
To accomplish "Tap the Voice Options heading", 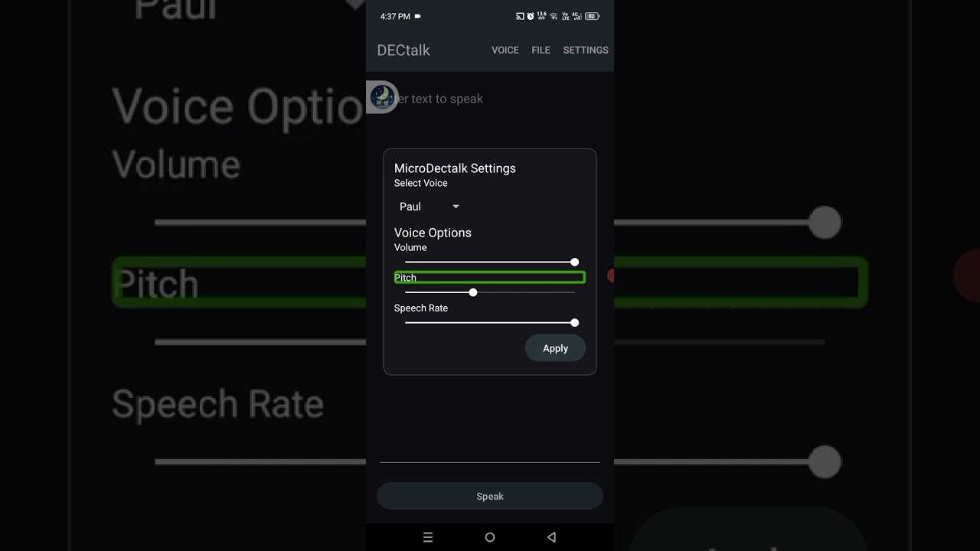I will (x=433, y=233).
